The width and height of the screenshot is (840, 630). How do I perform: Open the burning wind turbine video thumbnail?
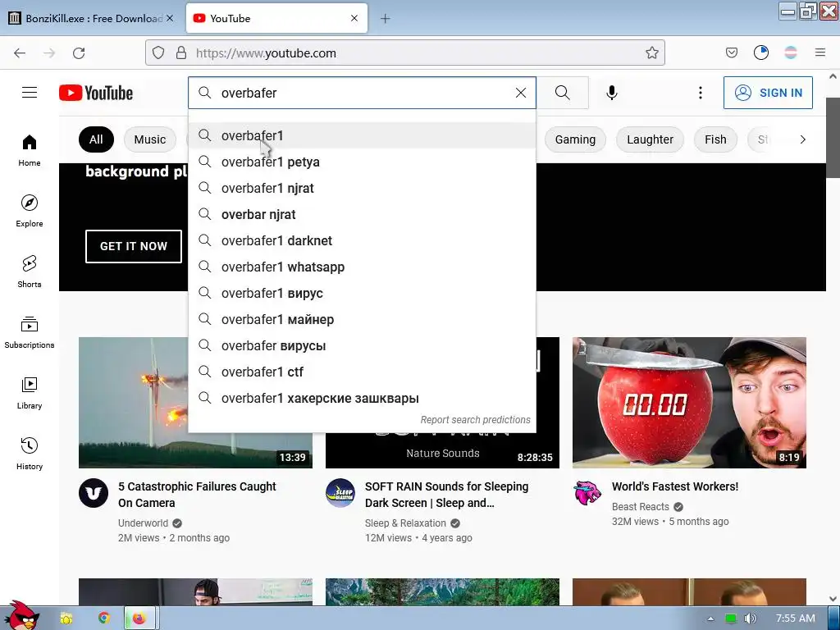point(134,402)
